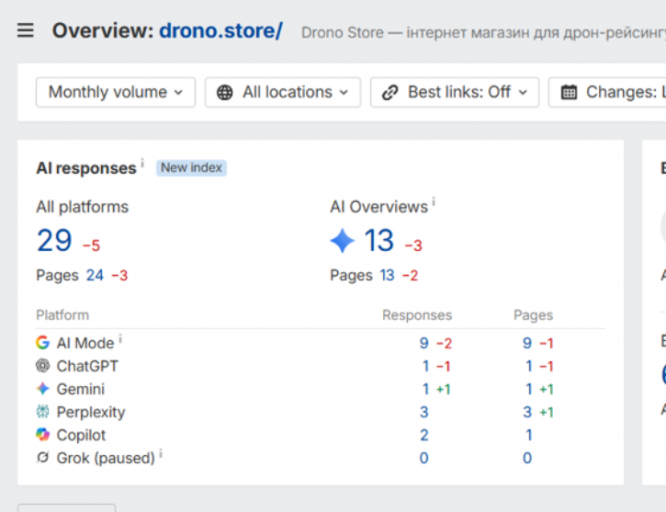Open the drono.store/ domain link
The image size is (666, 512).
pyautogui.click(x=221, y=31)
